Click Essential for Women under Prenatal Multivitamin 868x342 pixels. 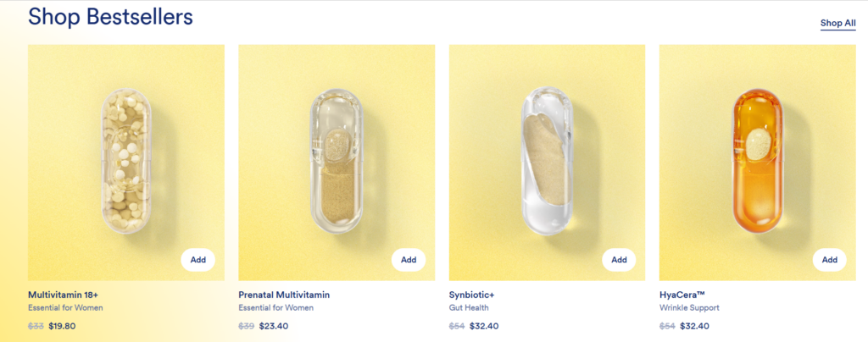tap(275, 308)
